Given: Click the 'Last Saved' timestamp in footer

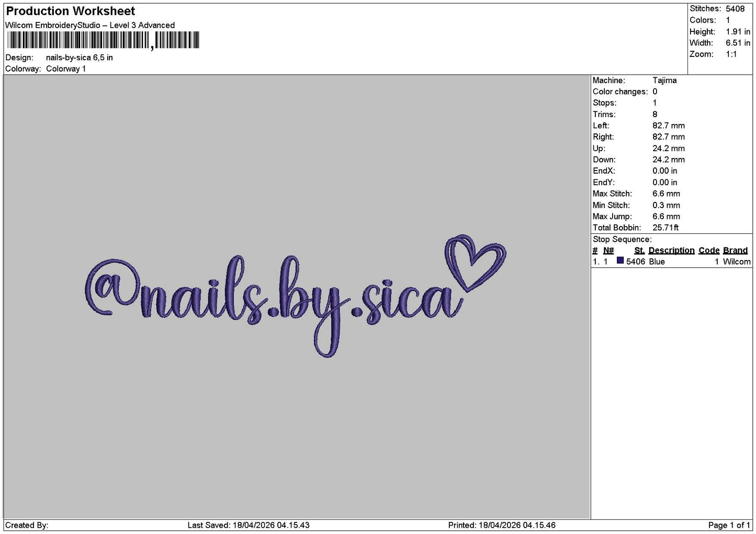Looking at the screenshot, I should click(249, 525).
